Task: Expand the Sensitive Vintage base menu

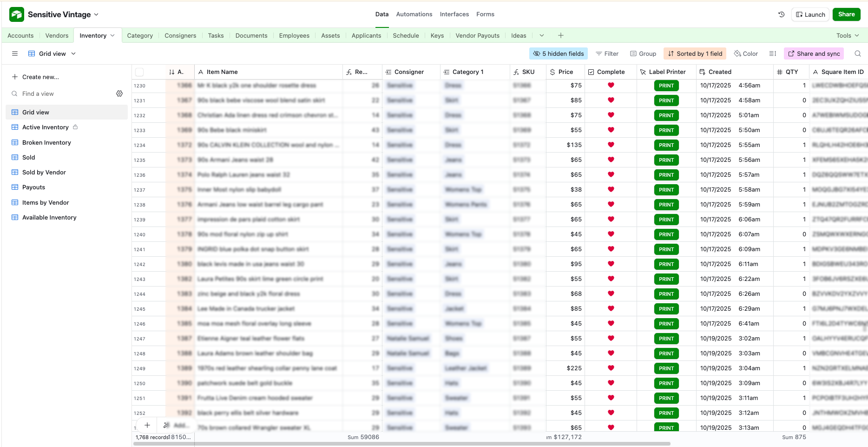Action: [x=96, y=14]
